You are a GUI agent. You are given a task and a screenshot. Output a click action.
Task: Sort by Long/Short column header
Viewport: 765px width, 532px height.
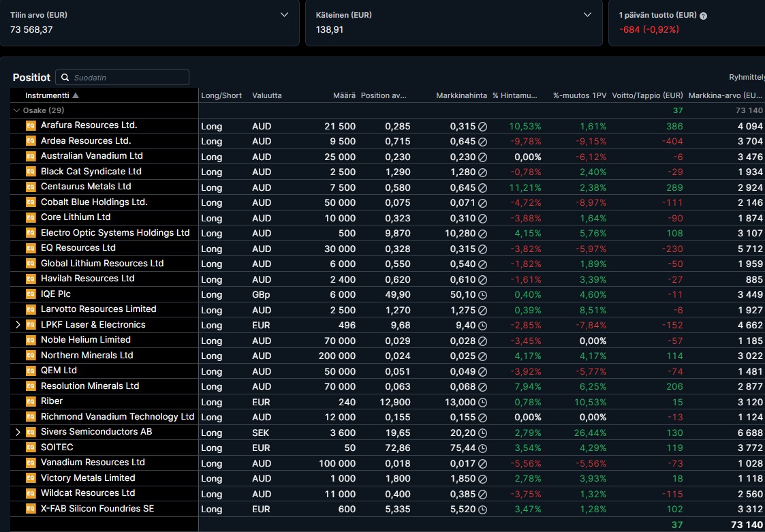click(x=221, y=95)
